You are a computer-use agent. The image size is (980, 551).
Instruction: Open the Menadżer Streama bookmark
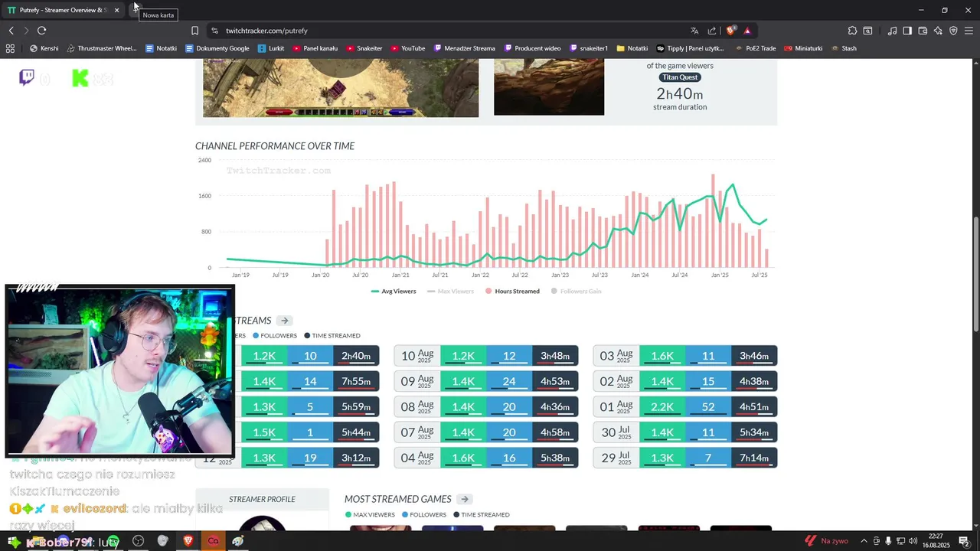(x=465, y=48)
